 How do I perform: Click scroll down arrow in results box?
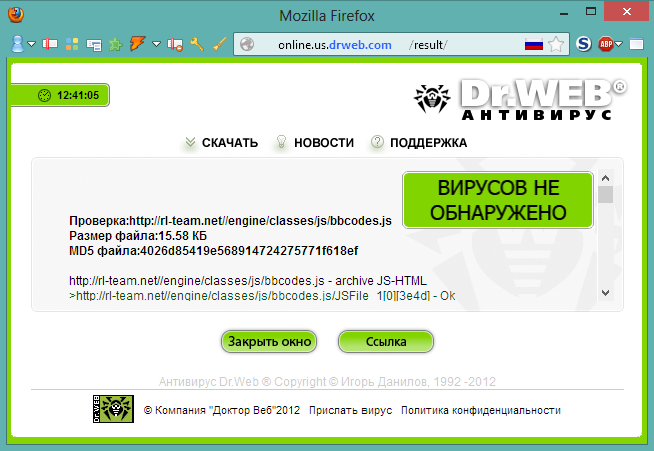point(606,293)
